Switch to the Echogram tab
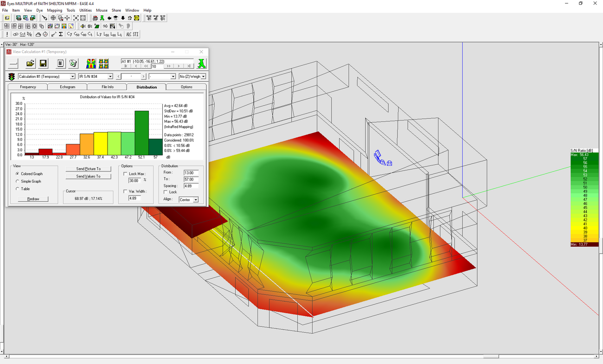 68,87
